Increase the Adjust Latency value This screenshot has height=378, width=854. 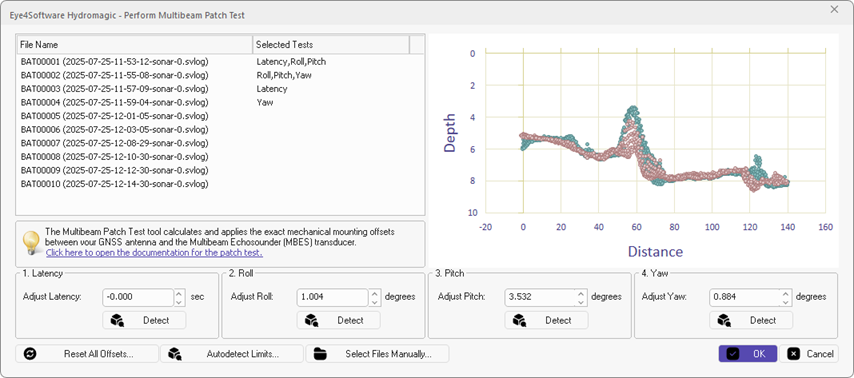180,294
